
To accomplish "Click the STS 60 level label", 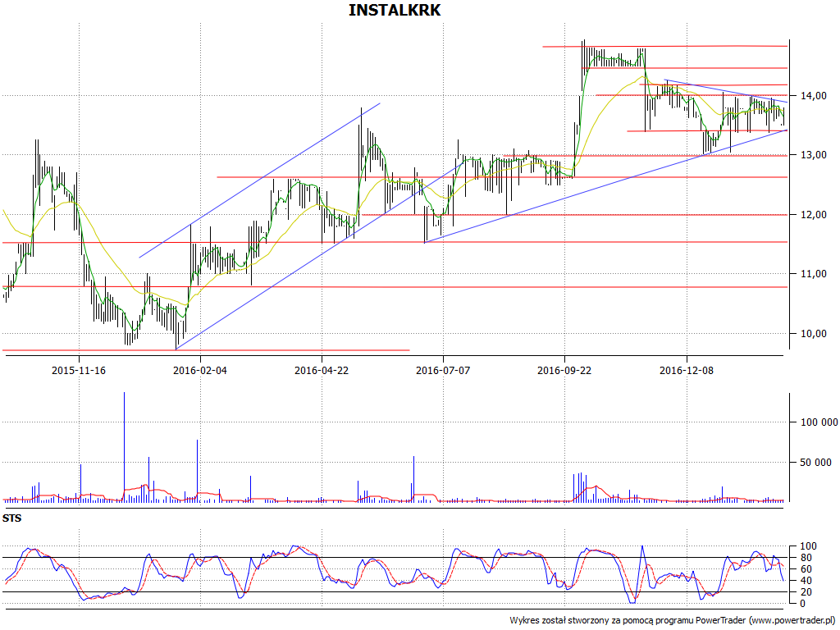I will click(x=806, y=569).
